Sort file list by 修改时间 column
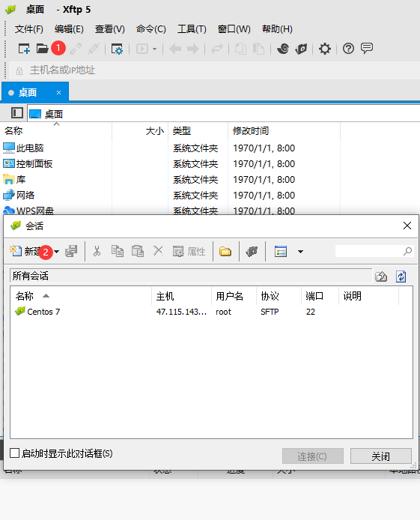 284,131
